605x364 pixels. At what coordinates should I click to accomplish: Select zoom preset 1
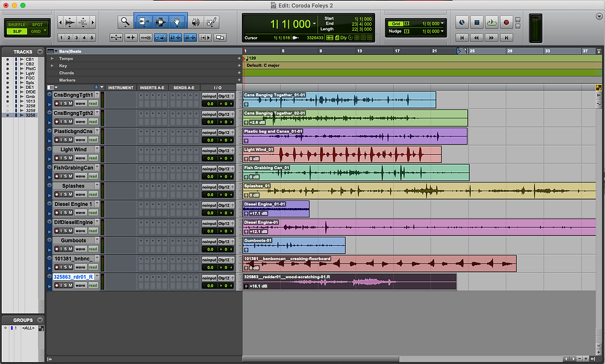pyautogui.click(x=61, y=38)
